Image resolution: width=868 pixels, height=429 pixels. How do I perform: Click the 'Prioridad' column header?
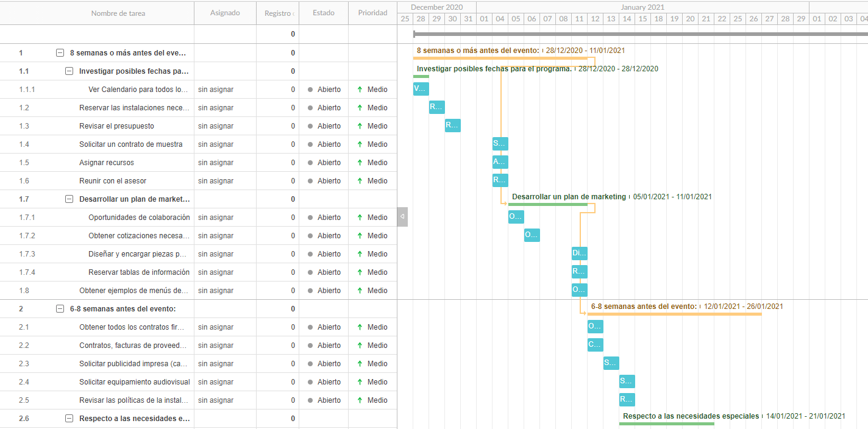(x=373, y=13)
